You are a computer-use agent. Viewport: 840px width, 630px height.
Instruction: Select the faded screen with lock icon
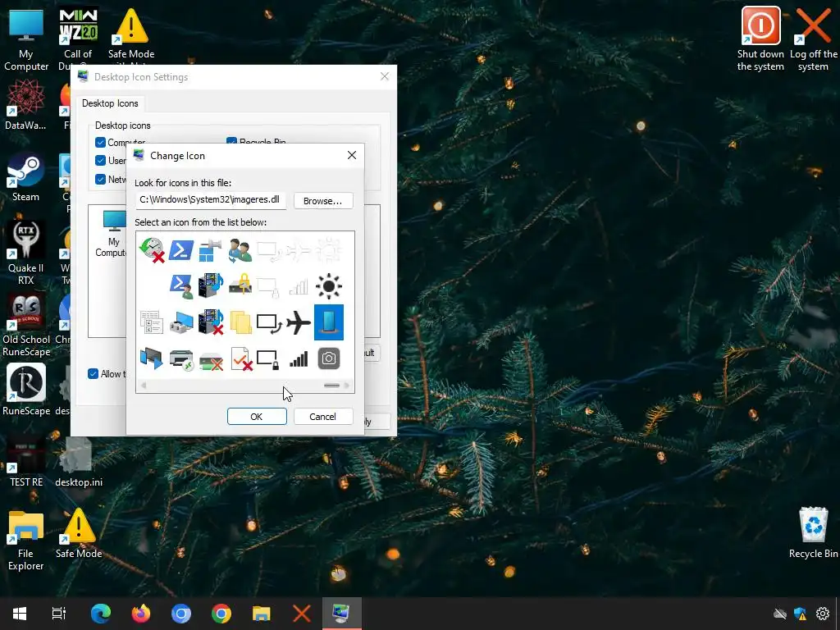[x=268, y=287]
